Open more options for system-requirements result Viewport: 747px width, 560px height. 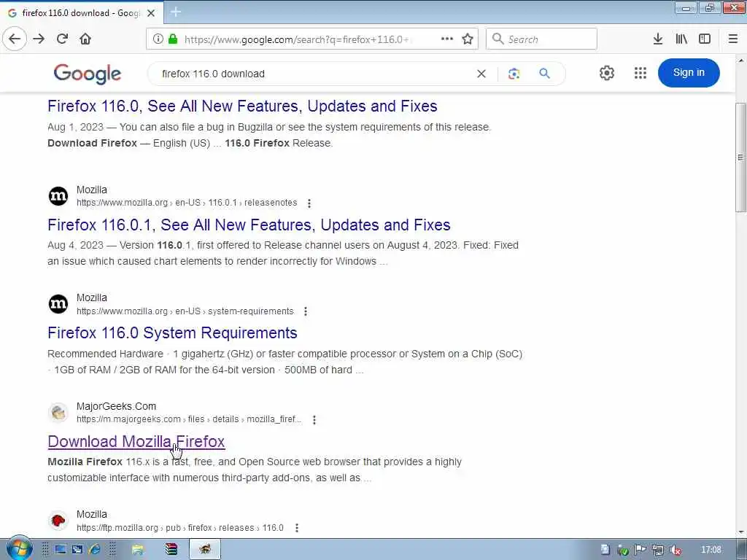(306, 311)
